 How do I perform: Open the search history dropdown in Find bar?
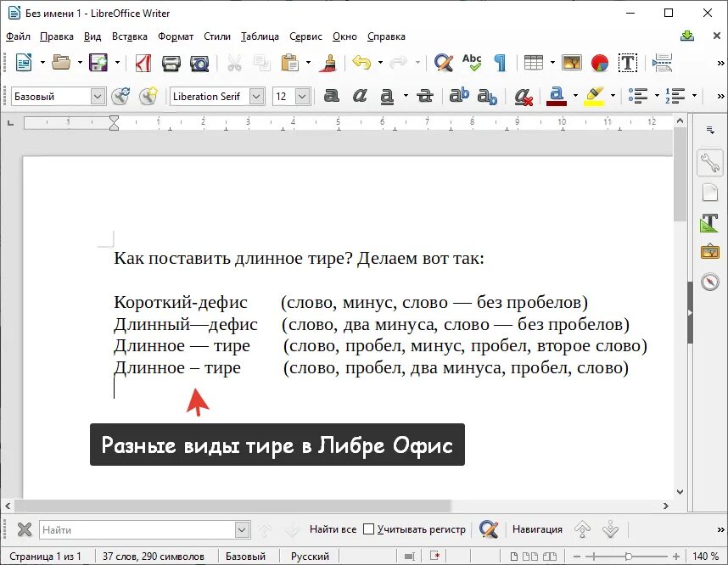point(243,529)
